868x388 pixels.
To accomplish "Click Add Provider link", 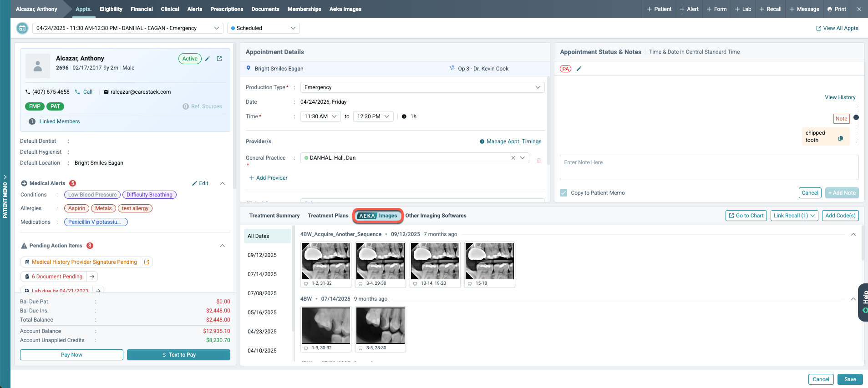I will coord(268,178).
